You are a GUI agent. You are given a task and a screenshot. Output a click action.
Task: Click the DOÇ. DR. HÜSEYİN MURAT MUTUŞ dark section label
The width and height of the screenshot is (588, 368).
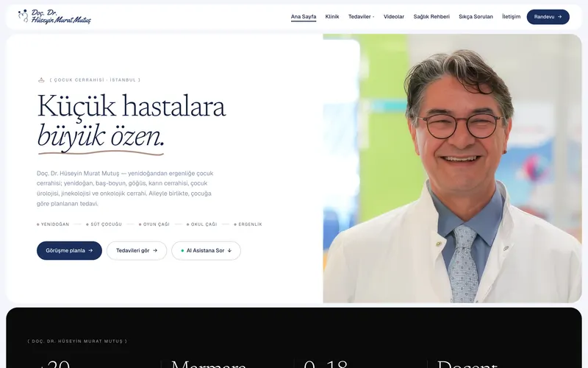(77, 342)
